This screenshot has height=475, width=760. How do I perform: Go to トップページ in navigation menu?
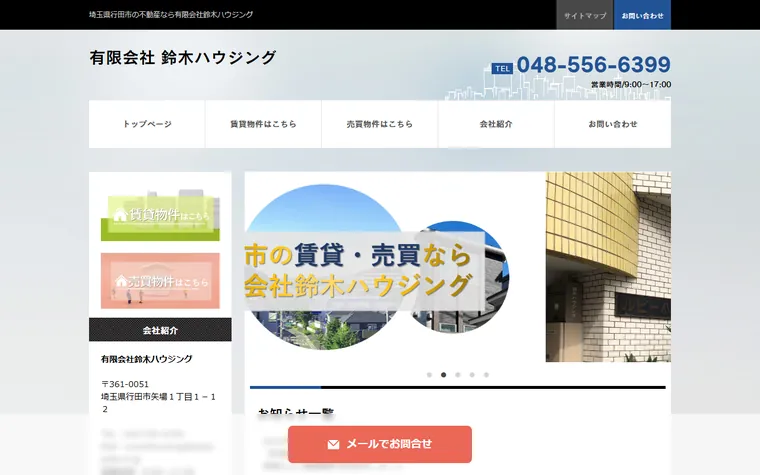(147, 124)
